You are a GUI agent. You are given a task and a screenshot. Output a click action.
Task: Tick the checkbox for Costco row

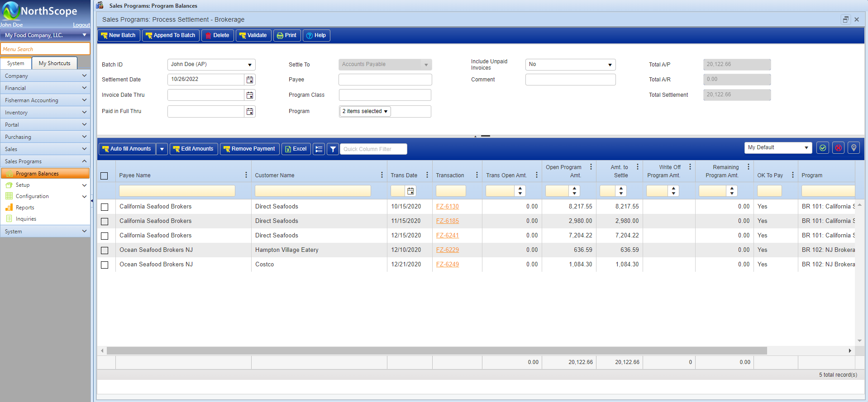(x=105, y=265)
